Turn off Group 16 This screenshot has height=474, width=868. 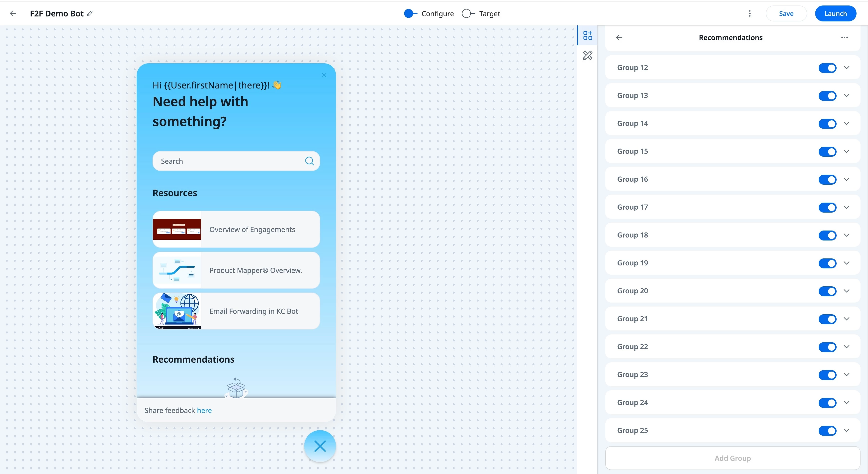point(828,180)
